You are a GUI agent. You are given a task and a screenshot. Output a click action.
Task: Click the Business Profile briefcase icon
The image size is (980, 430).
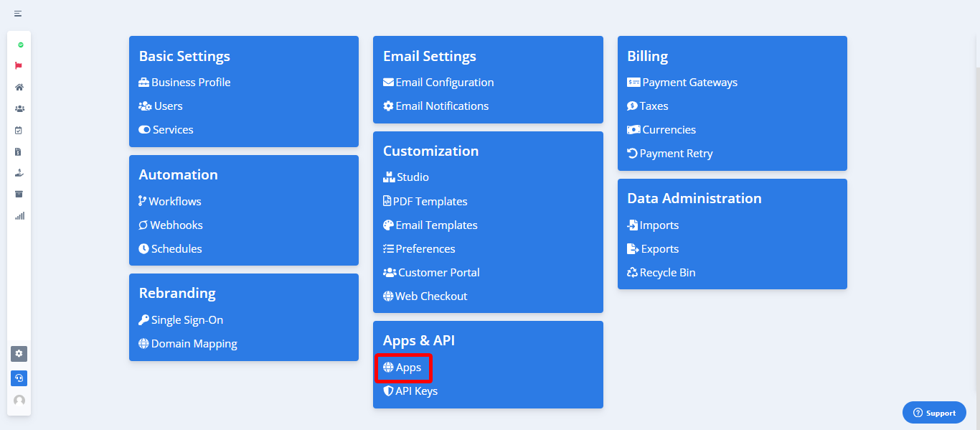[x=144, y=83]
